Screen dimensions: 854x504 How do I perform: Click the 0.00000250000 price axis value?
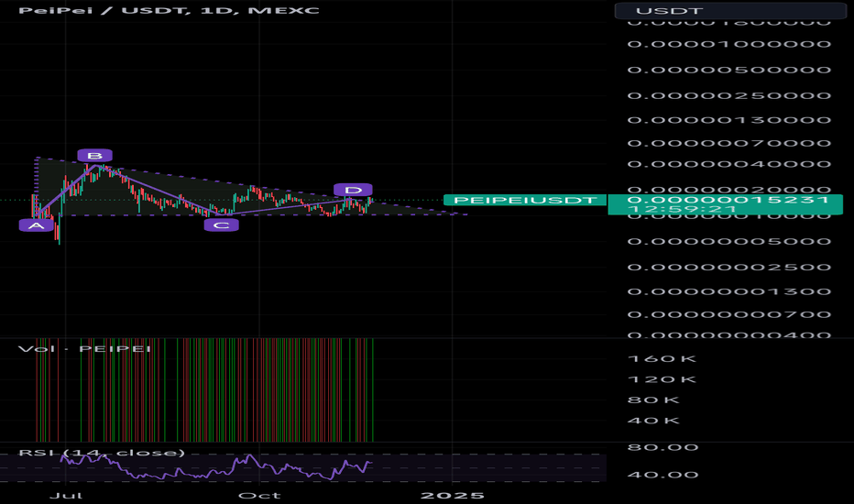(729, 96)
